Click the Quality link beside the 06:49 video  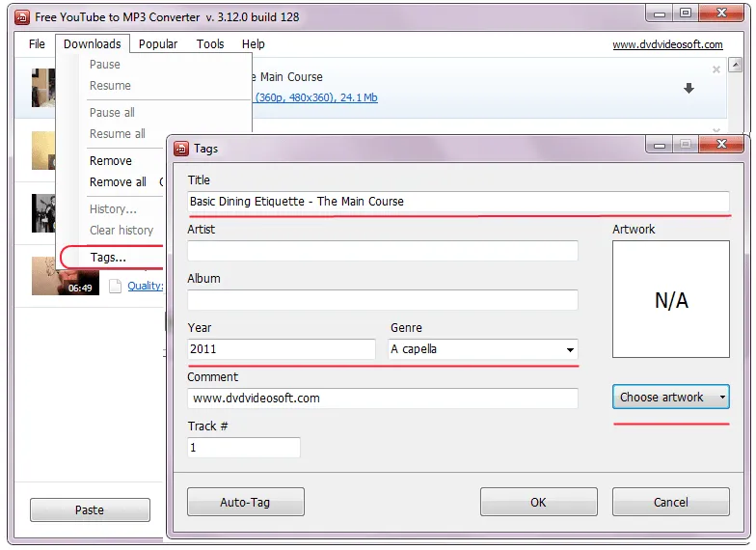coord(145,286)
